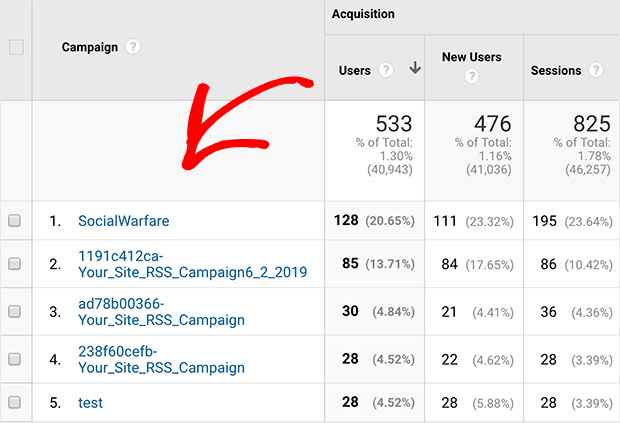
Task: Open the test campaign link
Action: click(x=90, y=403)
